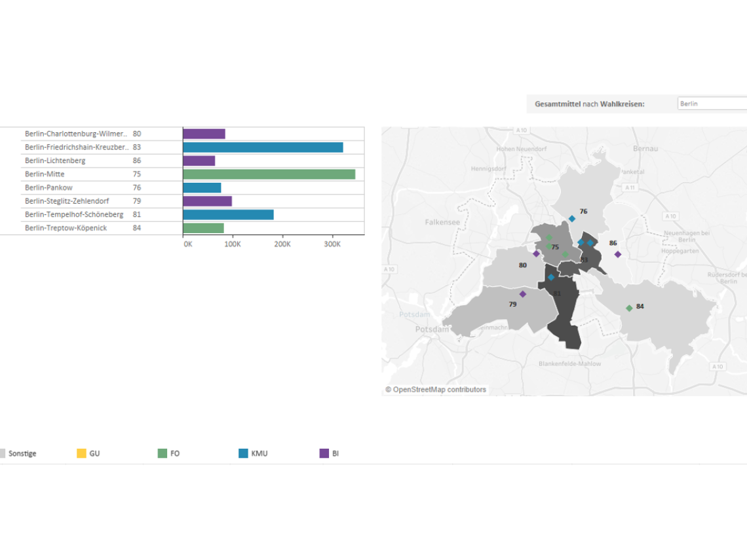Image resolution: width=747 pixels, height=560 pixels.
Task: Click the Berlin-Pankow row label
Action: [x=48, y=188]
